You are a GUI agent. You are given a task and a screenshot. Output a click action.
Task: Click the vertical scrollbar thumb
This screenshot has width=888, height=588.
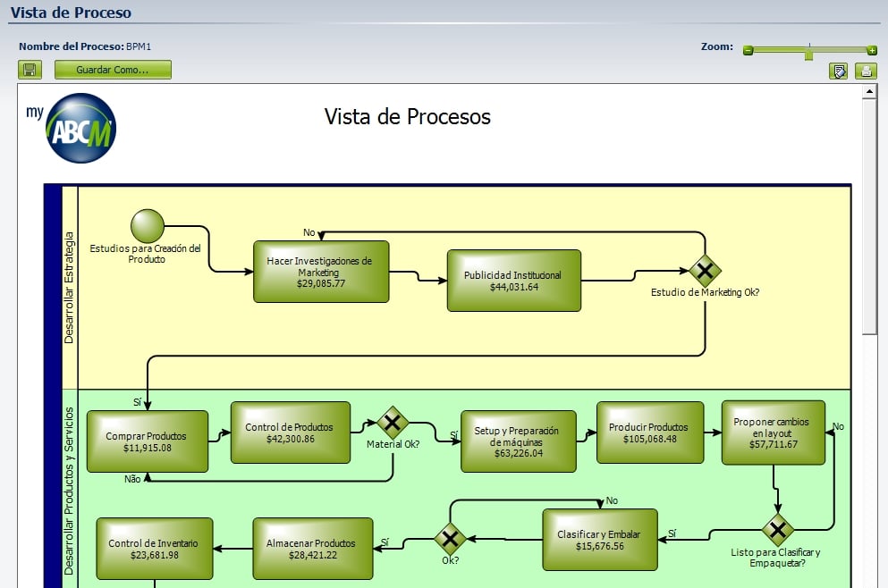(869, 216)
